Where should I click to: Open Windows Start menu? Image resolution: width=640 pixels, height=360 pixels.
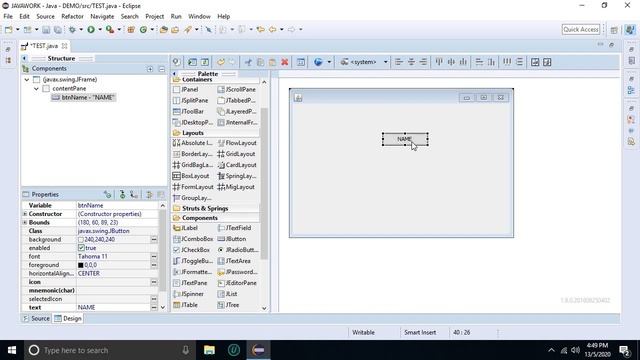(12, 350)
